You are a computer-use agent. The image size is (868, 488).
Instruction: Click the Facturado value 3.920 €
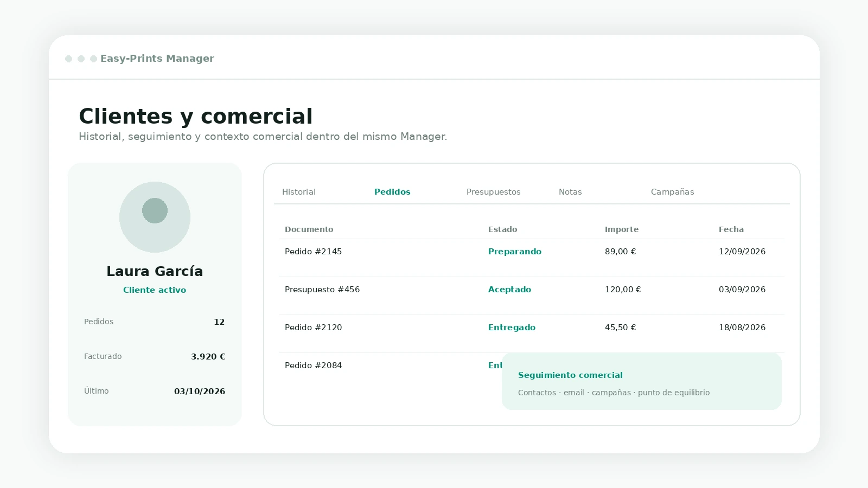click(x=208, y=357)
